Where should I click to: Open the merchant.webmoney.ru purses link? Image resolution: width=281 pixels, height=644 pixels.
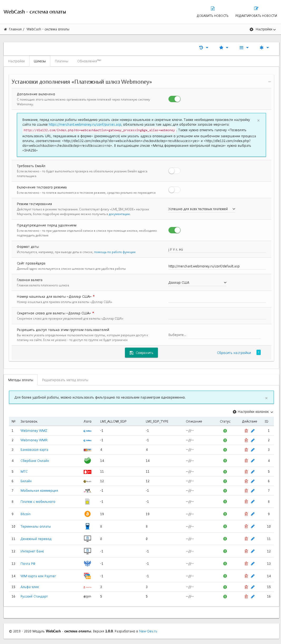coord(85,125)
